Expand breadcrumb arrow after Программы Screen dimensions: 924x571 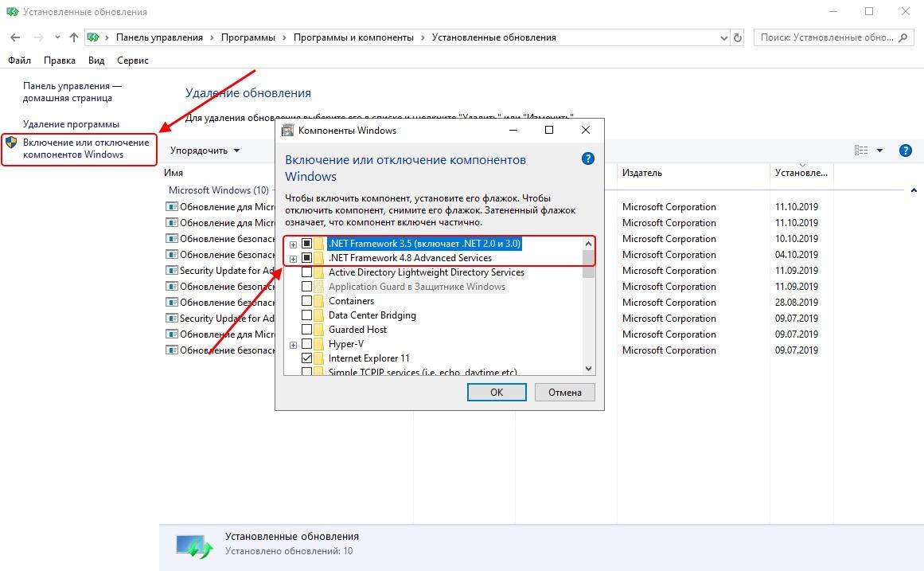pyautogui.click(x=284, y=37)
